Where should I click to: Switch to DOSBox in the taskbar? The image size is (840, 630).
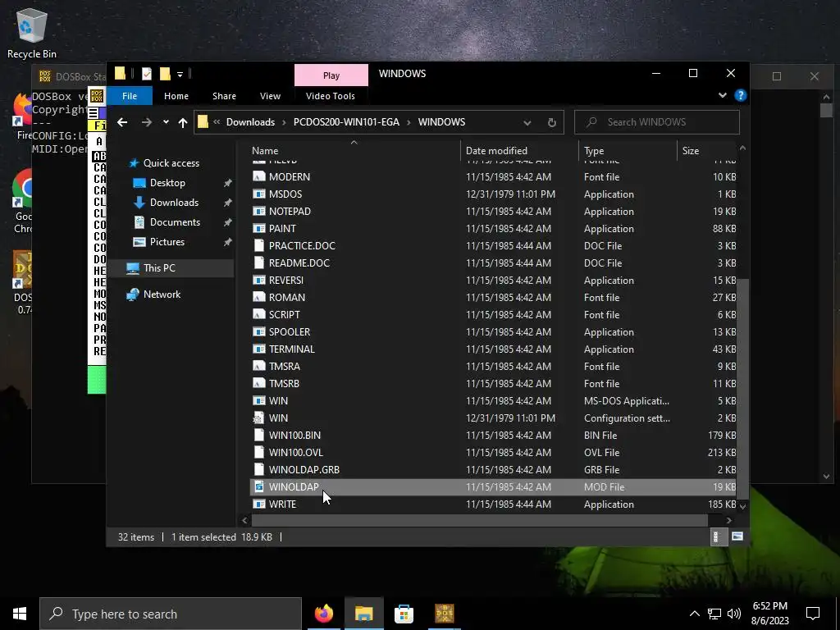pos(444,614)
